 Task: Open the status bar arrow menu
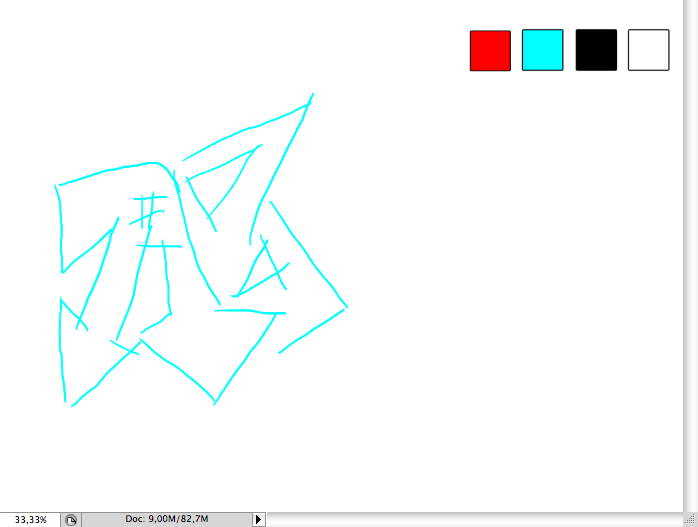(258, 519)
